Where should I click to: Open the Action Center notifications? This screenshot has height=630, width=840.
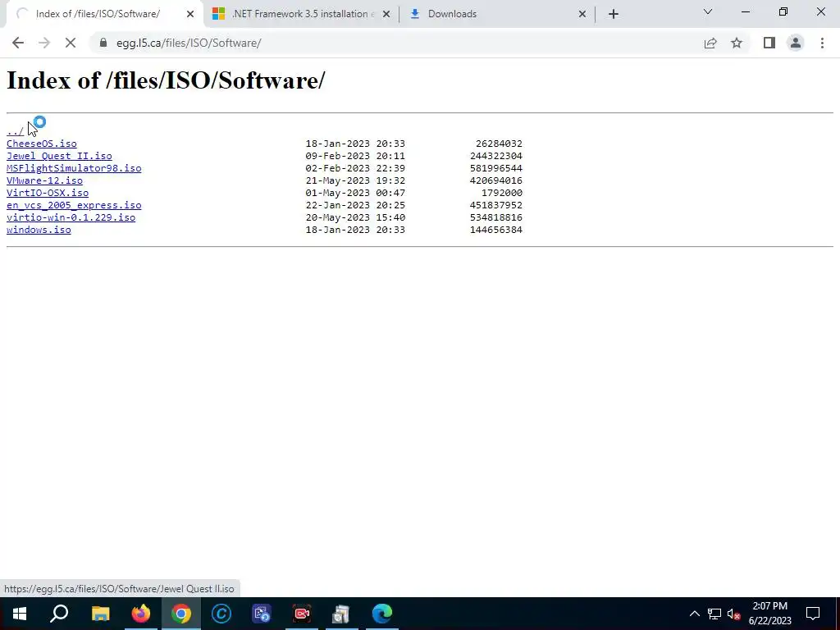[813, 614]
